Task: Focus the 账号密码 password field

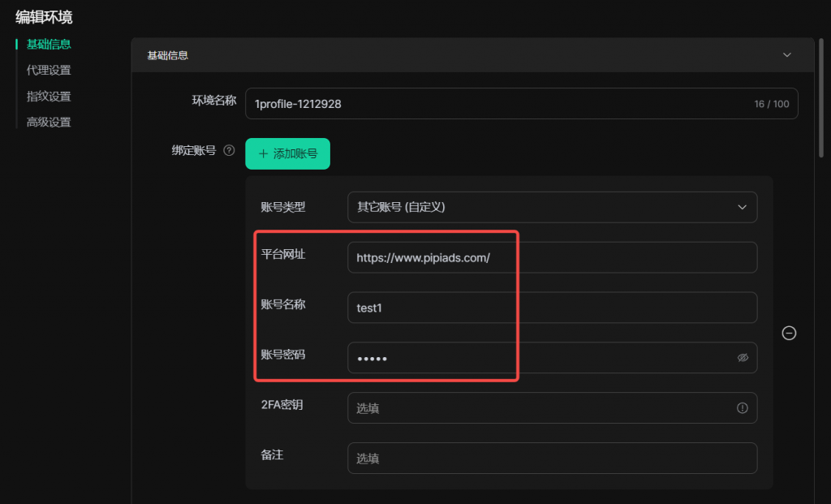Action: click(x=536, y=358)
